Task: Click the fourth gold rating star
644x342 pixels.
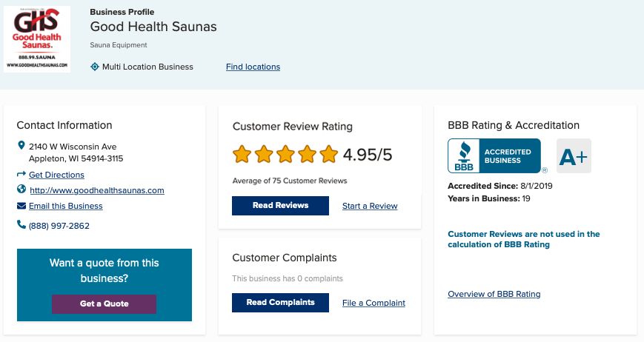Action: [x=307, y=155]
